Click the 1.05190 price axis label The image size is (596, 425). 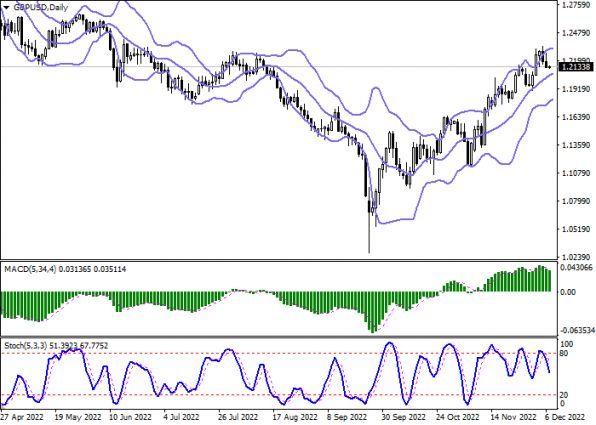click(x=577, y=229)
